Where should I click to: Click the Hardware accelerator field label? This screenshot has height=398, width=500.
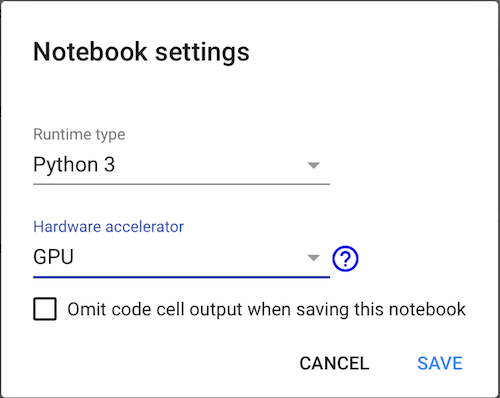(x=108, y=227)
